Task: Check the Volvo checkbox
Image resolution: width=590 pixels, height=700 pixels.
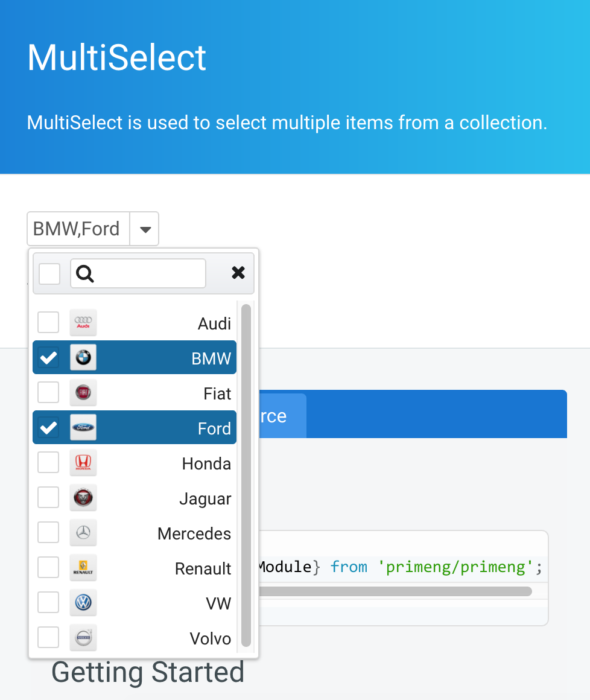Action: click(48, 637)
